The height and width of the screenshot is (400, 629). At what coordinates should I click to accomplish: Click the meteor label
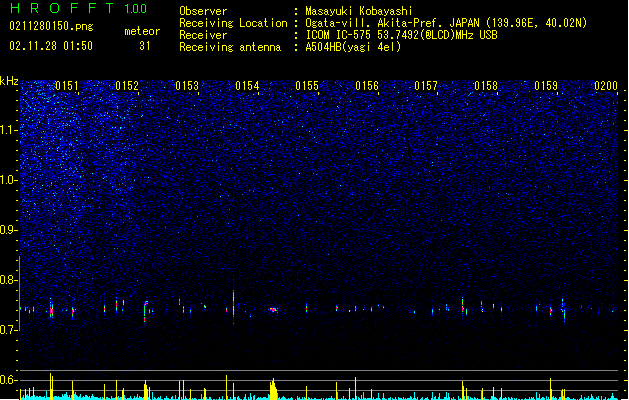142,31
